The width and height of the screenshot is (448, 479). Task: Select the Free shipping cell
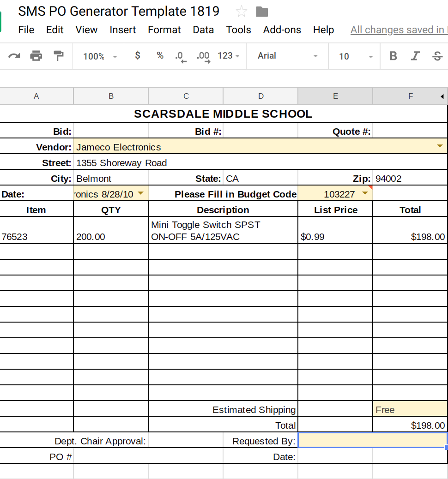(x=410, y=409)
